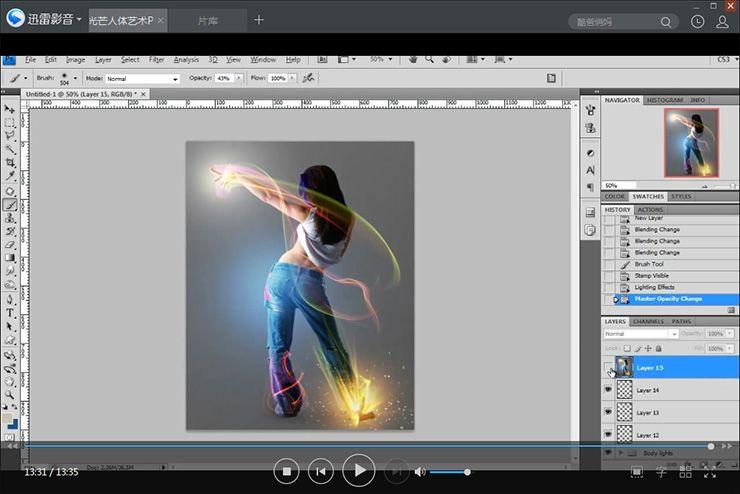Screen dimensions: 740x494
Task: Enable the airbrush option in the options bar
Action: point(308,78)
